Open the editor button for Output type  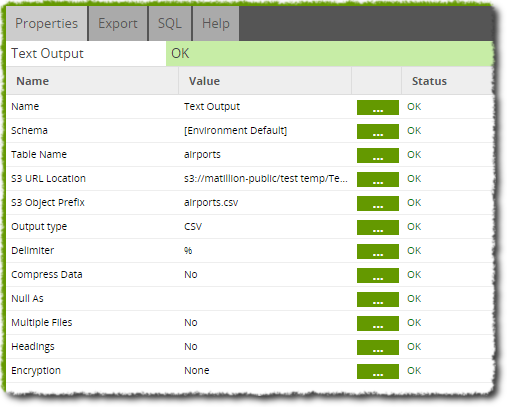(x=378, y=227)
